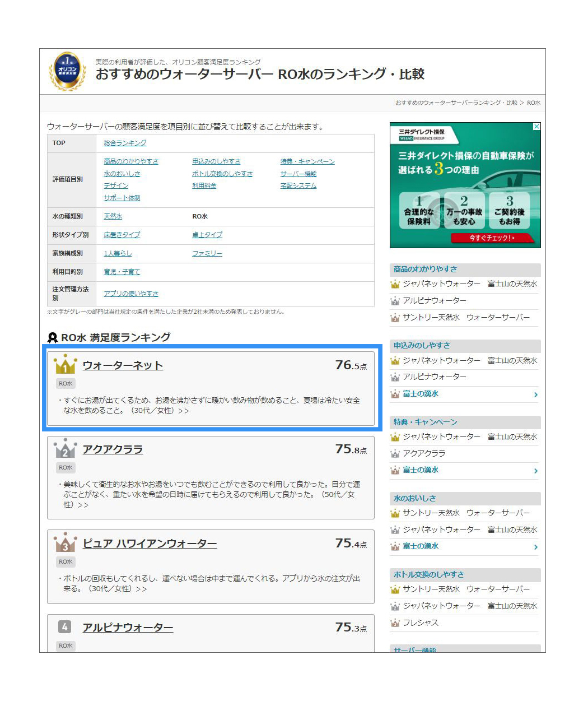Sort by ボトル交換のしやすさ
588x706 pixels.
pyautogui.click(x=222, y=174)
